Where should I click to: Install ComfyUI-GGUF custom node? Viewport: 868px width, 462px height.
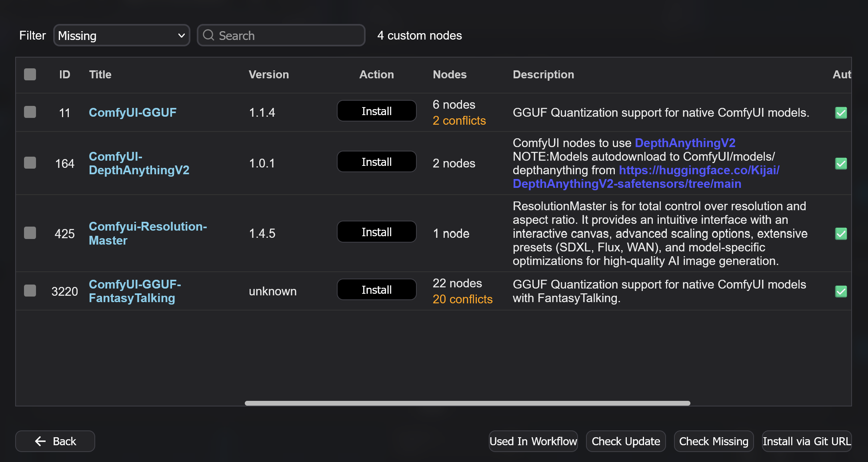(376, 111)
